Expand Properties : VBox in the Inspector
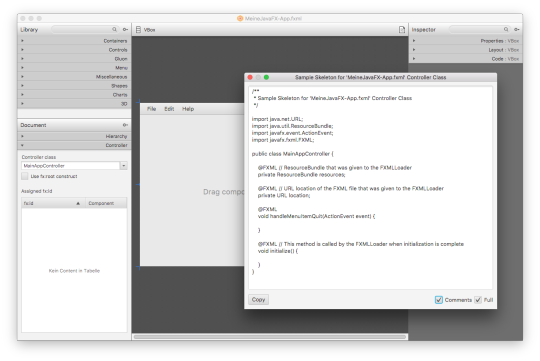 466,41
